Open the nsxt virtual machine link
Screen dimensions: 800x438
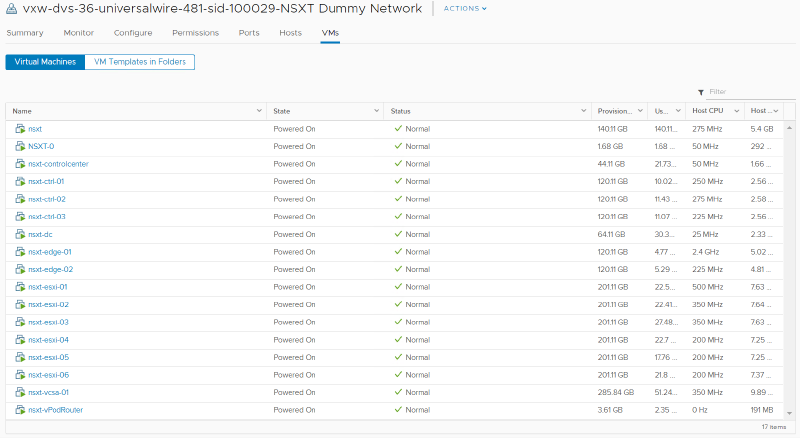(x=35, y=129)
